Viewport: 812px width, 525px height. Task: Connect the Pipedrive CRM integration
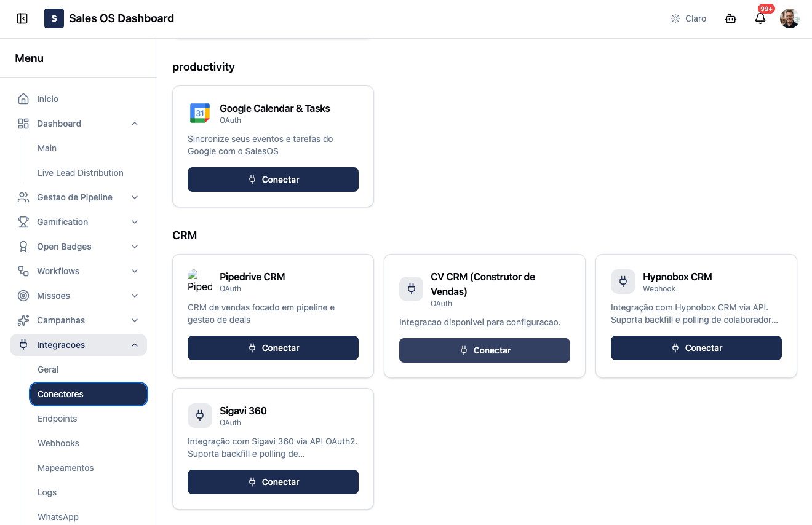point(273,348)
